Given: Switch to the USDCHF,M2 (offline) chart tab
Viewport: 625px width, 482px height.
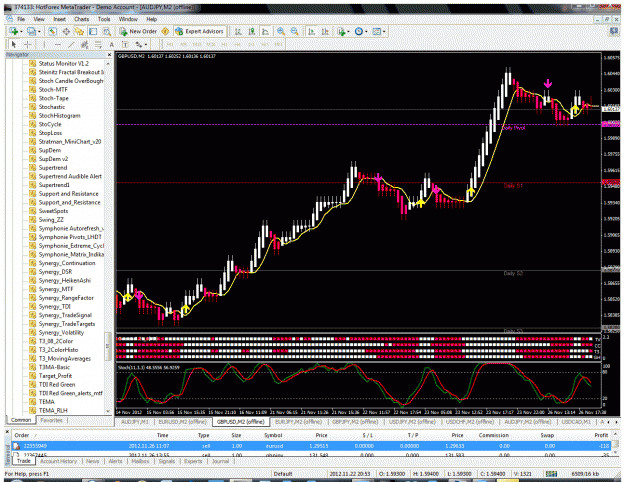Looking at the screenshot, I should tap(470, 421).
